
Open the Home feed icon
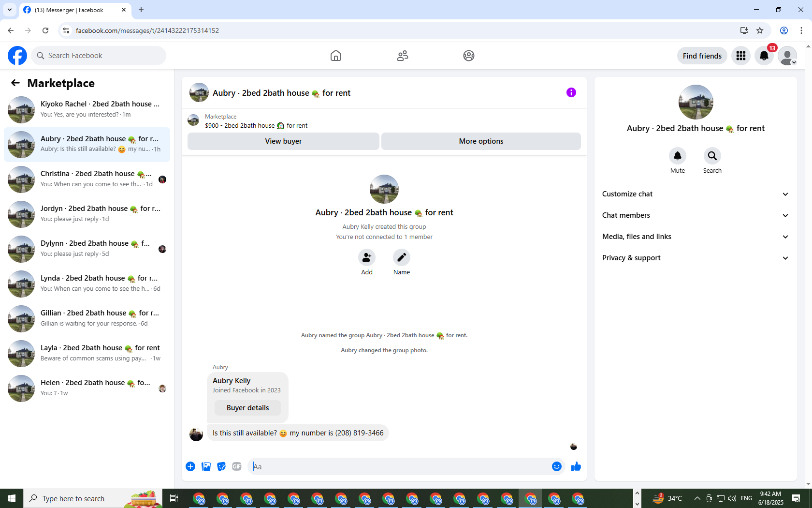[x=336, y=56]
